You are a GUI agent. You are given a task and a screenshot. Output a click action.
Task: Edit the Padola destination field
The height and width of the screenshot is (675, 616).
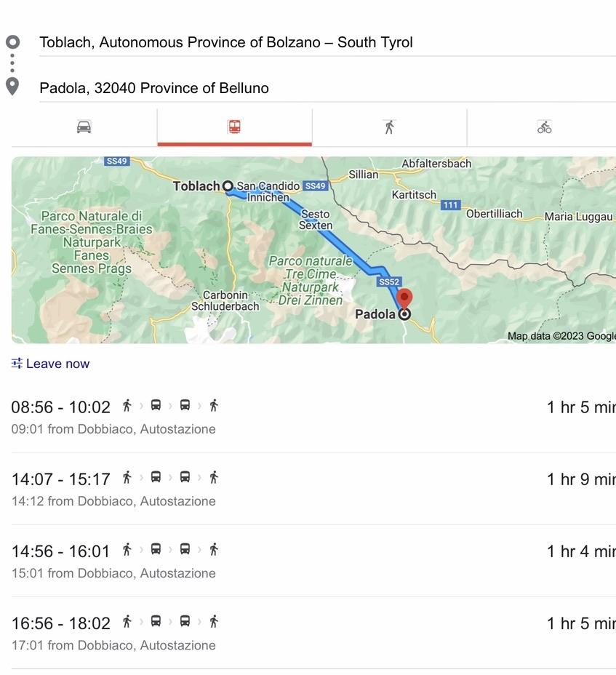pyautogui.click(x=154, y=88)
